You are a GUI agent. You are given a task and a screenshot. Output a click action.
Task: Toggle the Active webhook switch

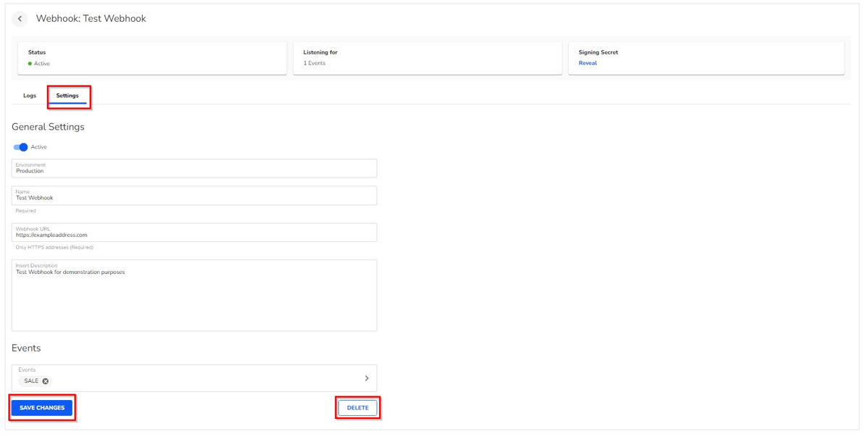pos(20,147)
